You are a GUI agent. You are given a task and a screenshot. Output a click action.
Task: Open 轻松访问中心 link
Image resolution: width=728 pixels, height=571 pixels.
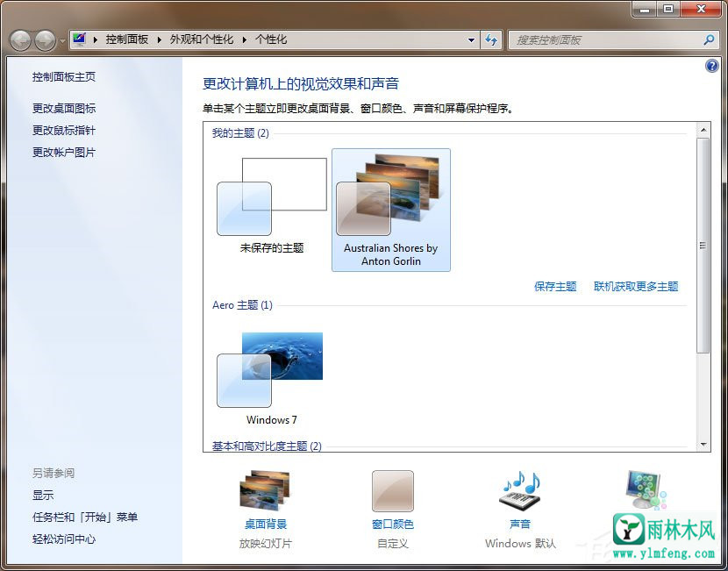[64, 539]
